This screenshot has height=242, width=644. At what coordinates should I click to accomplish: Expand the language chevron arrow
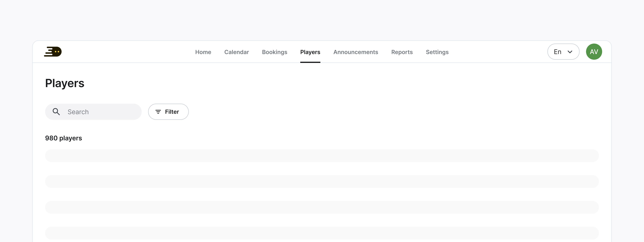(x=570, y=52)
